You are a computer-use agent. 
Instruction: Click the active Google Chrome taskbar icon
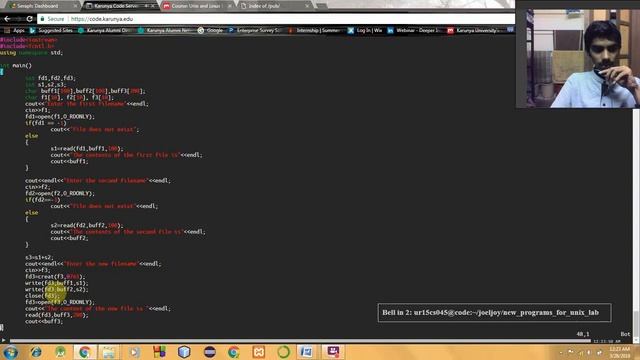tap(85, 352)
